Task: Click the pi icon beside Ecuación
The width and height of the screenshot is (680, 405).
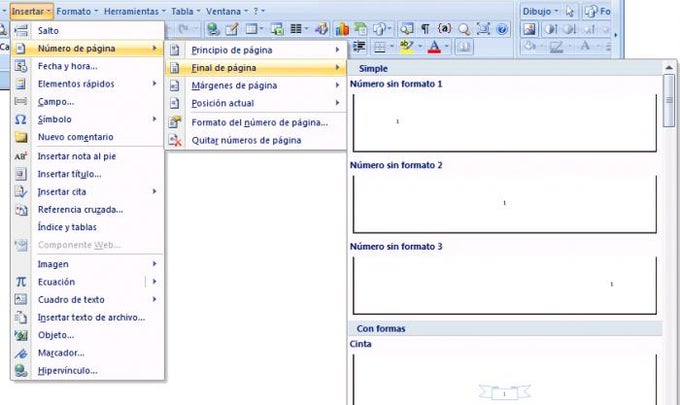Action: point(20,282)
